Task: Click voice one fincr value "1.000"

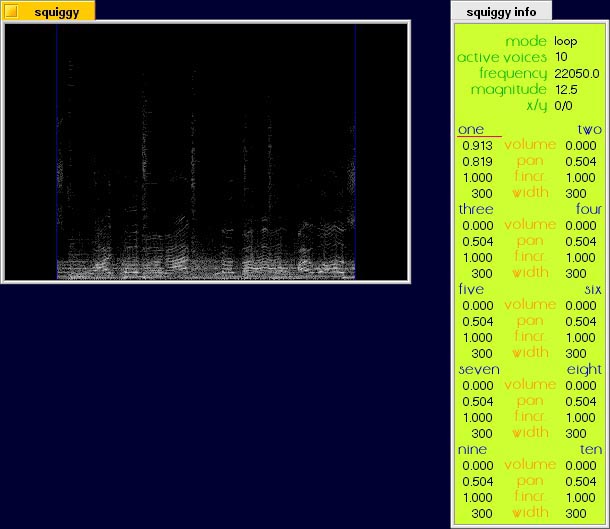Action: coord(477,178)
